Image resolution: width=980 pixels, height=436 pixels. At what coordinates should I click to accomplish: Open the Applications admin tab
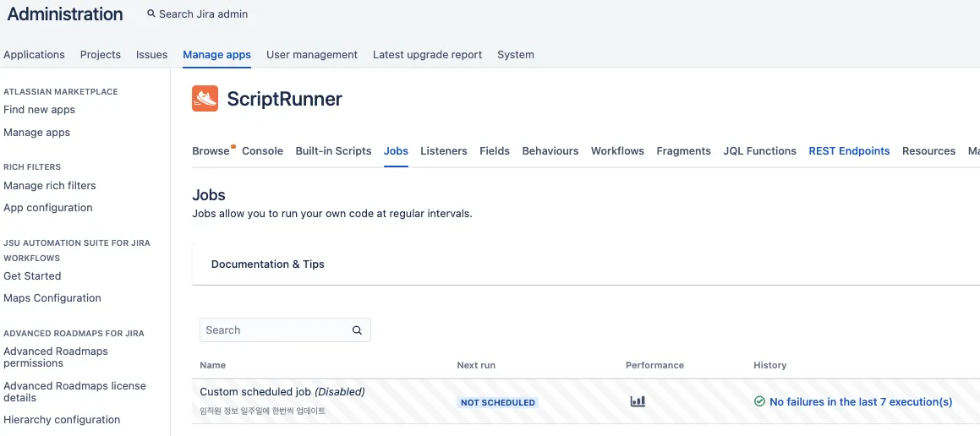(35, 54)
